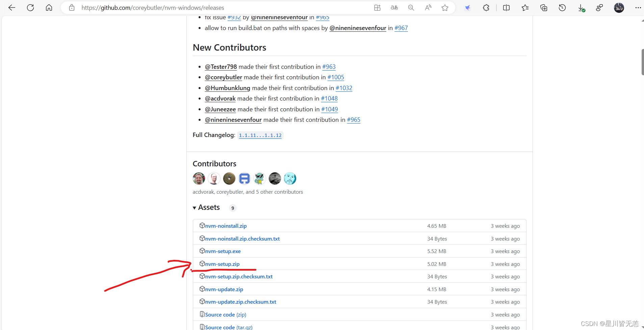
Task: Open the Downloads panel
Action: (581, 8)
